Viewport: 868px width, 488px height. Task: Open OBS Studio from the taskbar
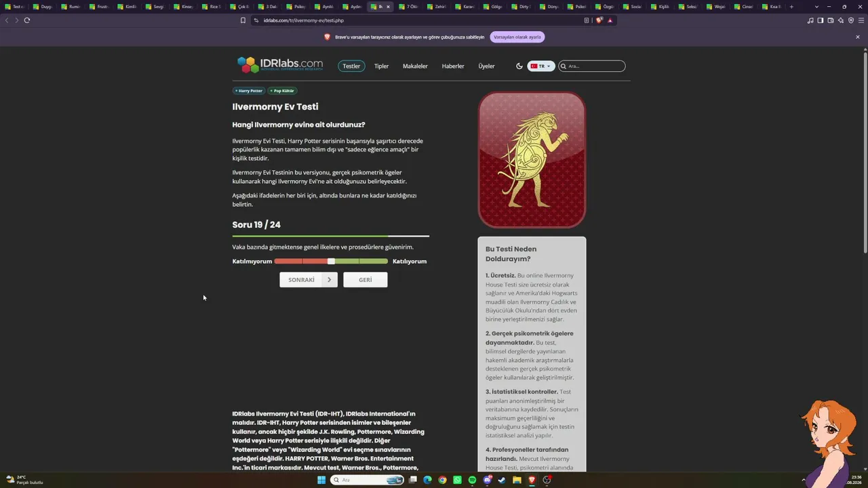547,480
